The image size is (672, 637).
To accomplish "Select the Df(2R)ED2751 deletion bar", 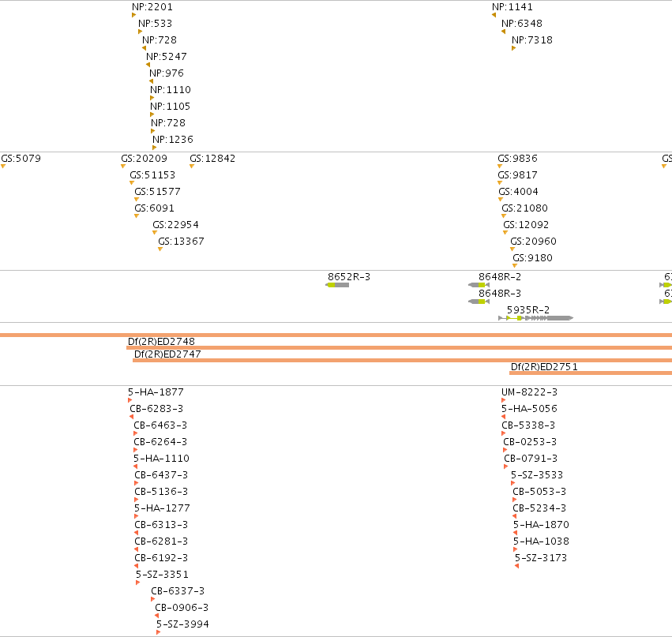I will pos(591,373).
